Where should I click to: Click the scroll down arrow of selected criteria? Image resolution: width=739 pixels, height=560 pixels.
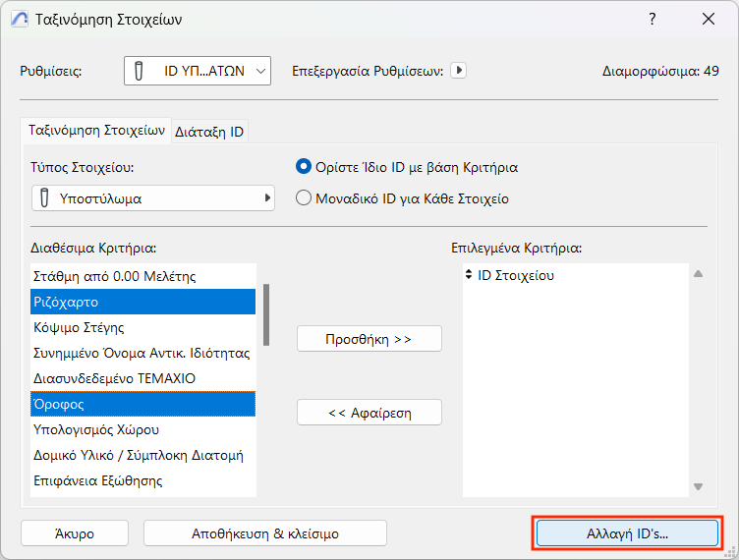click(x=698, y=486)
